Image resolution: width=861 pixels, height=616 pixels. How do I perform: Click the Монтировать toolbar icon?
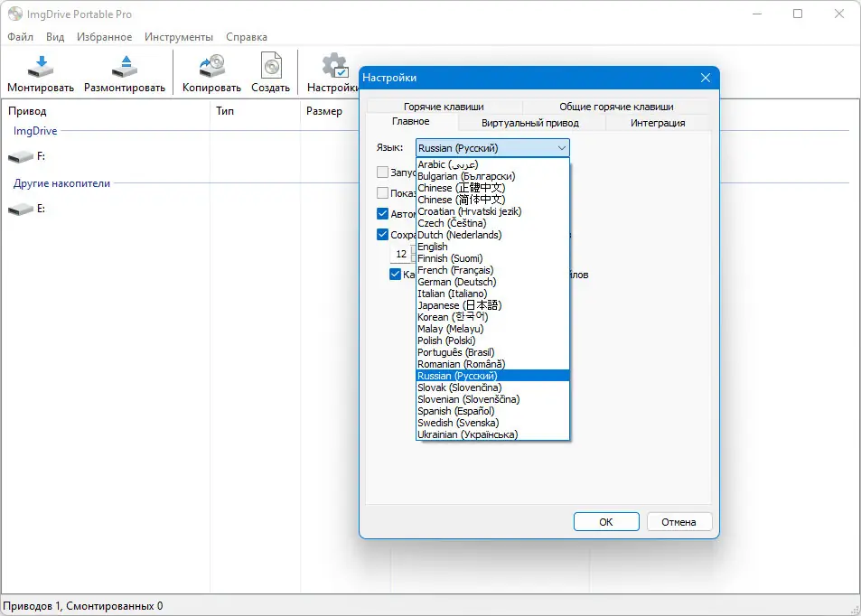click(41, 67)
